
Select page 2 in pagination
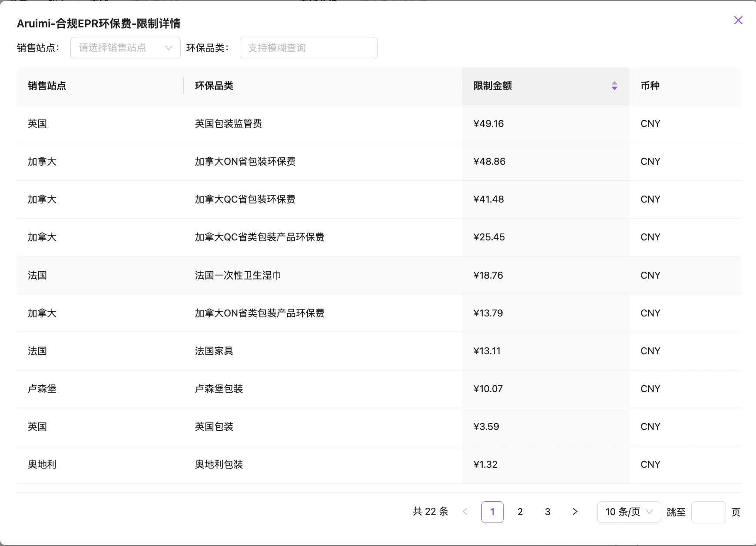pos(520,512)
